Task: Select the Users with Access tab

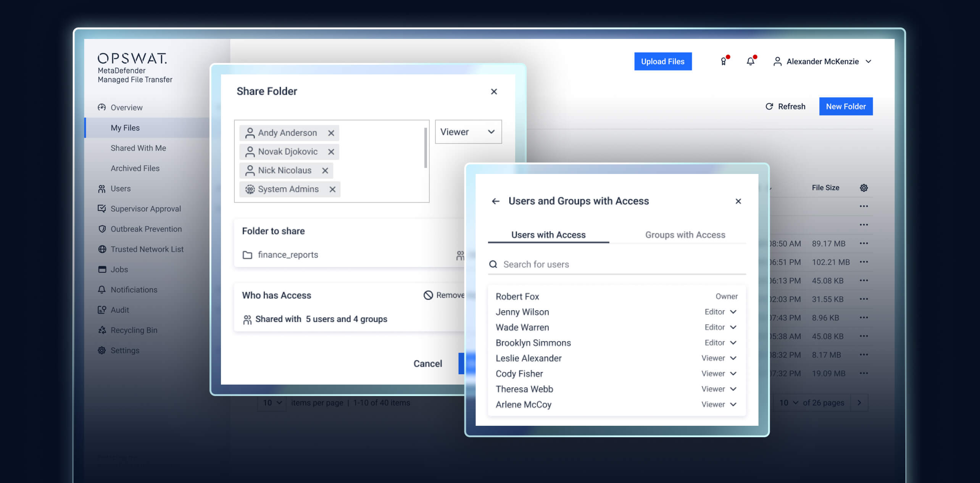Action: [548, 235]
